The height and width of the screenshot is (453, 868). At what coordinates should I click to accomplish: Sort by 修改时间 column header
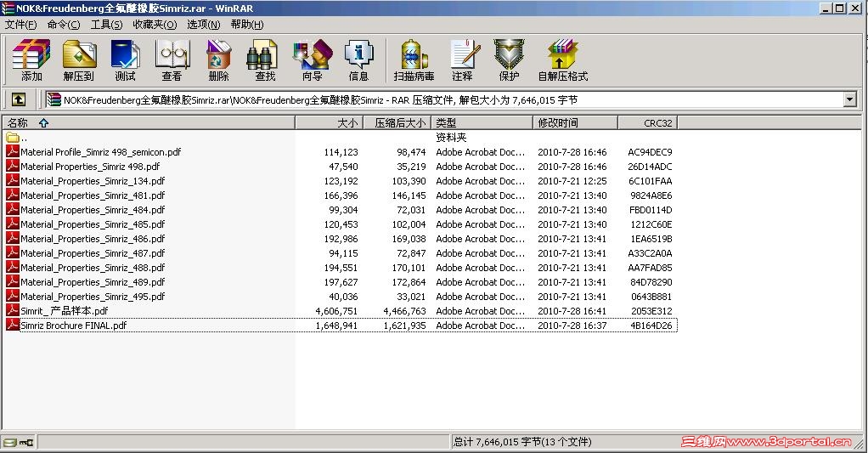click(575, 123)
